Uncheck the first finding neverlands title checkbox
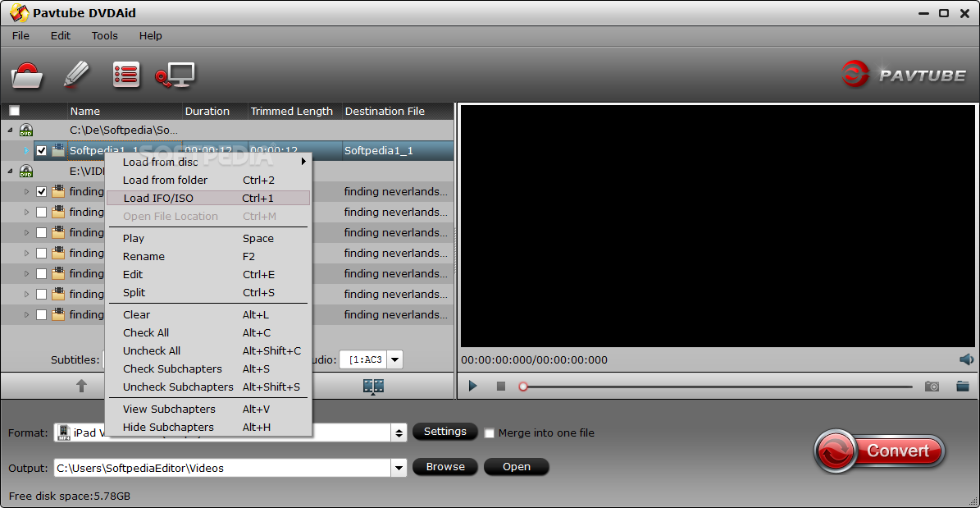Image resolution: width=980 pixels, height=508 pixels. [41, 191]
